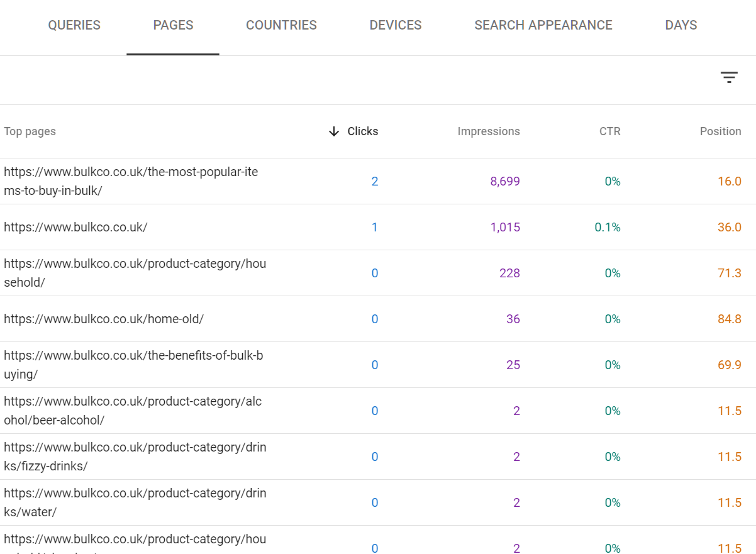
Task: Select the home-old page row
Action: [104, 319]
